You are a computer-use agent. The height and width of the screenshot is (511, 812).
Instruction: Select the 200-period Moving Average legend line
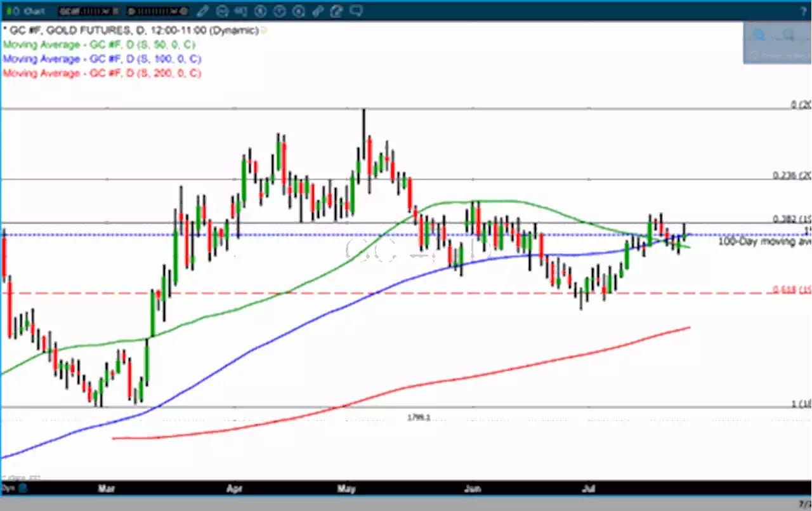point(101,73)
